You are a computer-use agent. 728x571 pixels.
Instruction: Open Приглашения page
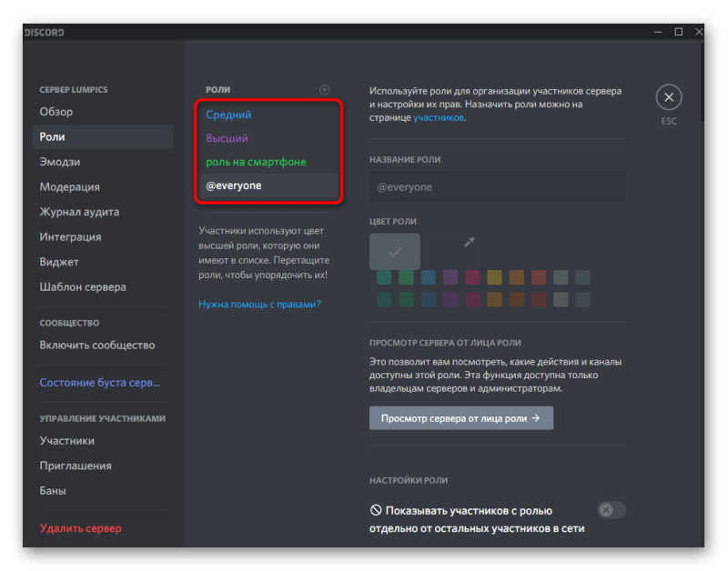pyautogui.click(x=103, y=466)
